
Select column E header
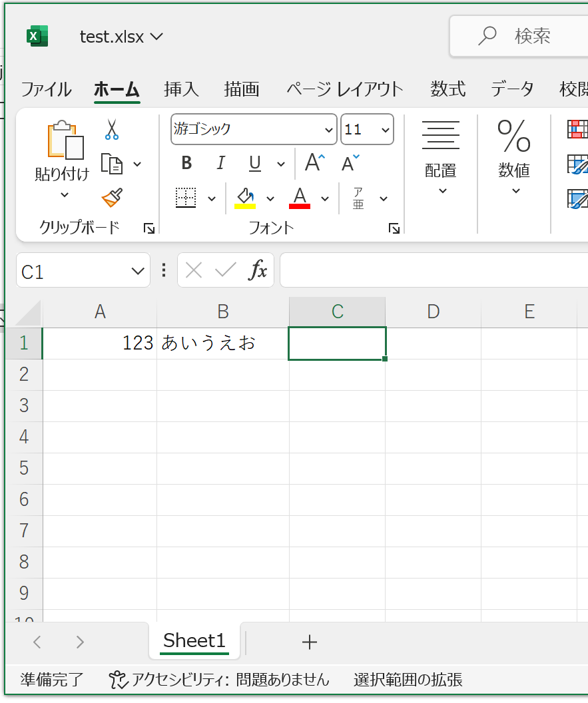pyautogui.click(x=529, y=312)
